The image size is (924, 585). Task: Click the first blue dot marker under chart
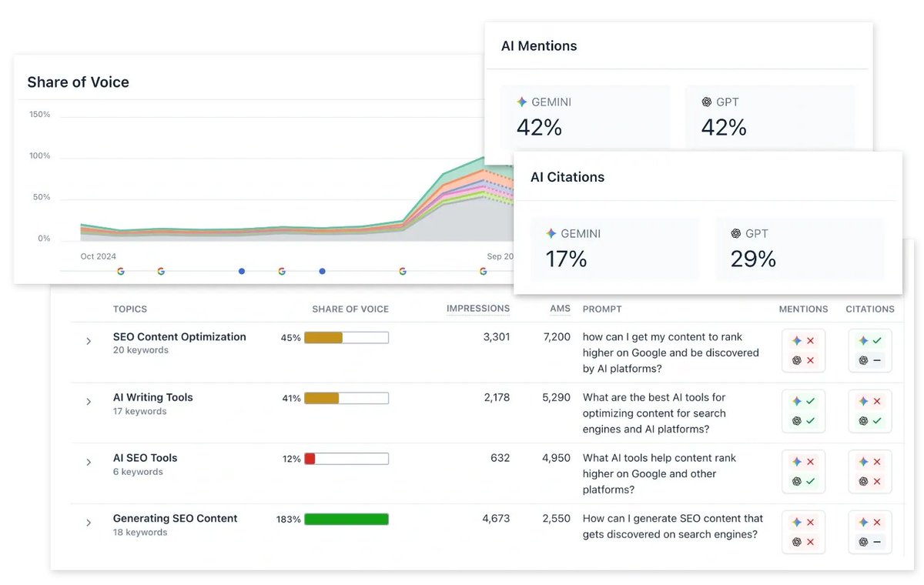tap(242, 271)
